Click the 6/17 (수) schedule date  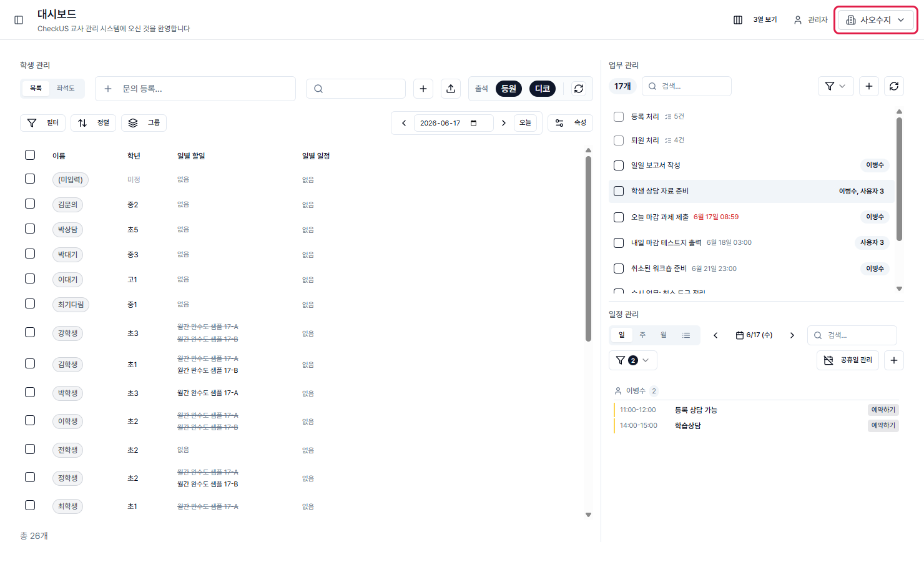point(754,335)
